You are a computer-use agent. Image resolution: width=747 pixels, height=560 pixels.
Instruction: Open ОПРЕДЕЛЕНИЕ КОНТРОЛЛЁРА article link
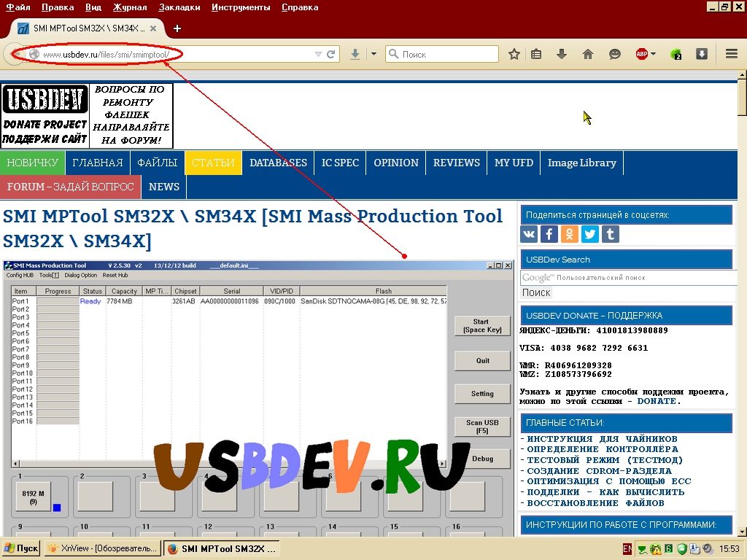pos(603,449)
